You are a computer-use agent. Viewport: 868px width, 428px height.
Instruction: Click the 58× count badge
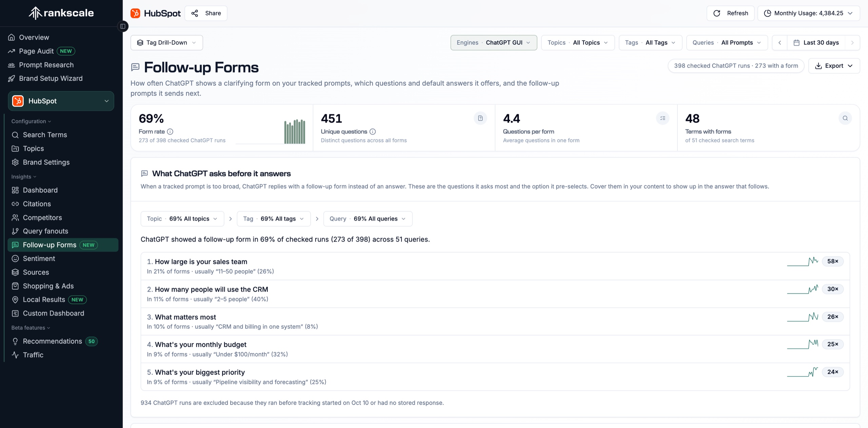click(833, 261)
